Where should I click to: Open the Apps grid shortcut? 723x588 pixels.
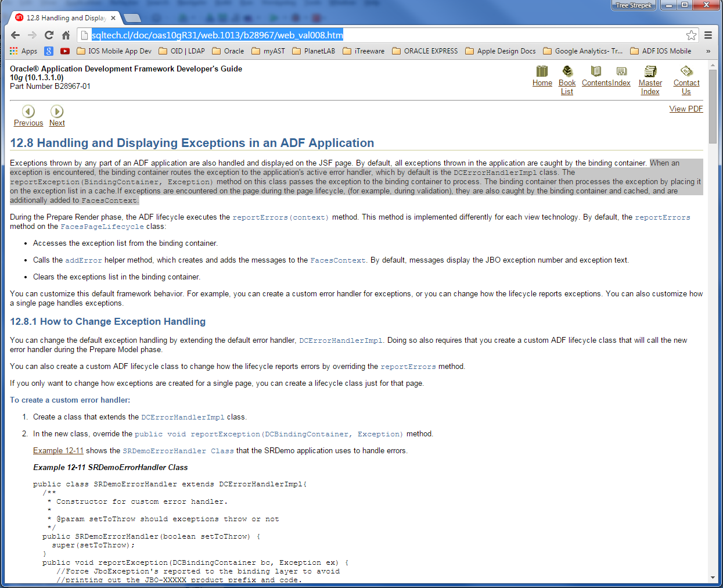tap(23, 51)
